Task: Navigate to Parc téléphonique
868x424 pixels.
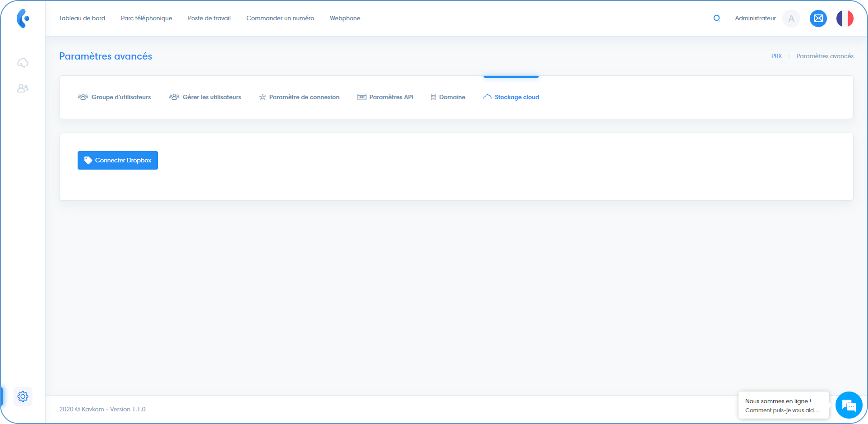Action: [146, 18]
